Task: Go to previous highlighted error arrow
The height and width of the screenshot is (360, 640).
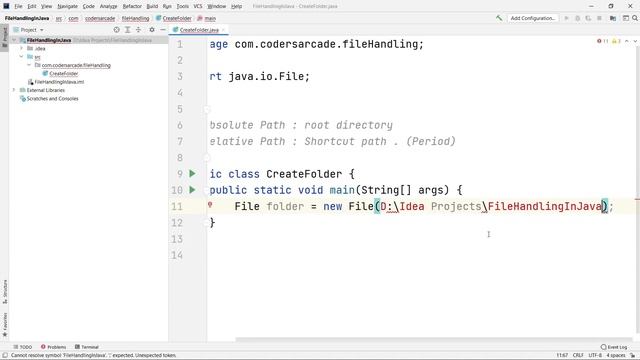Action: click(627, 41)
